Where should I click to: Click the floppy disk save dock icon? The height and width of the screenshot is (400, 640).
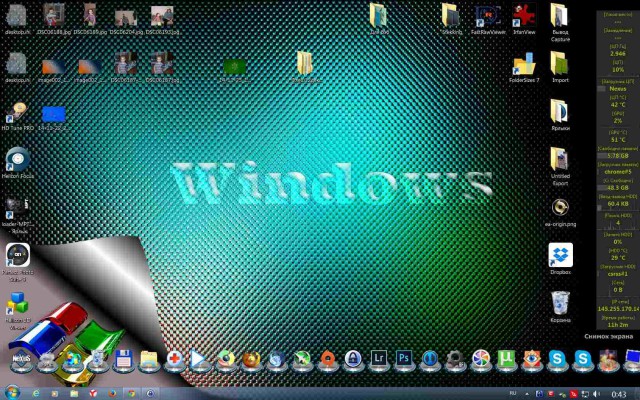pos(124,358)
